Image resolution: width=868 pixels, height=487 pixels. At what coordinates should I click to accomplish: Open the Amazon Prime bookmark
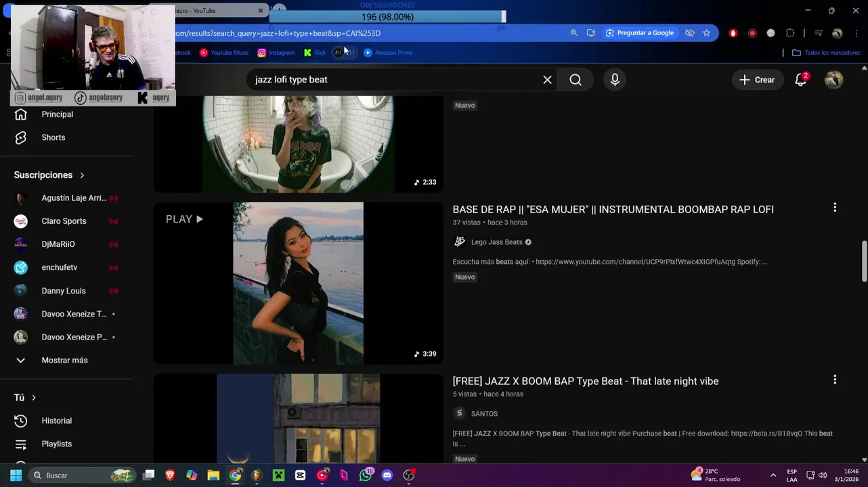[x=388, y=53]
